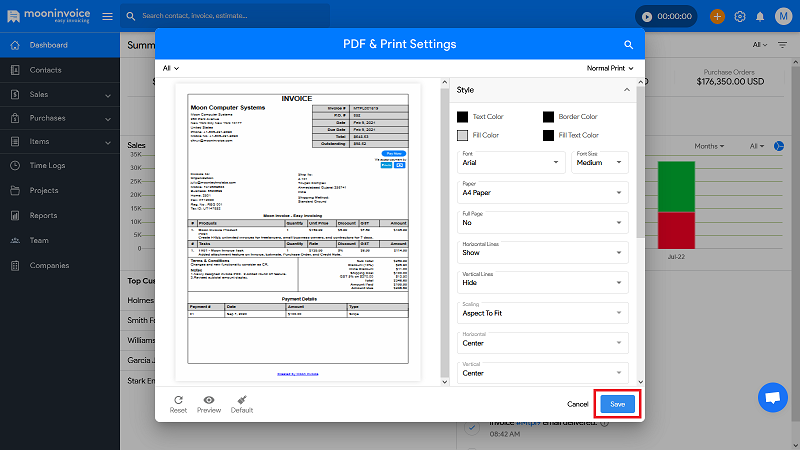Click the search magnifier in top bar
This screenshot has height=450, width=800.
pyautogui.click(x=131, y=16)
